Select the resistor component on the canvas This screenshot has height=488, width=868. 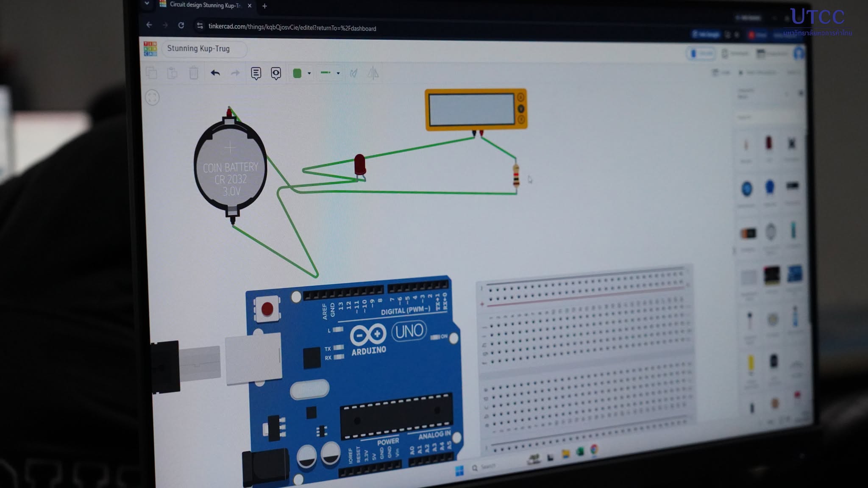516,175
